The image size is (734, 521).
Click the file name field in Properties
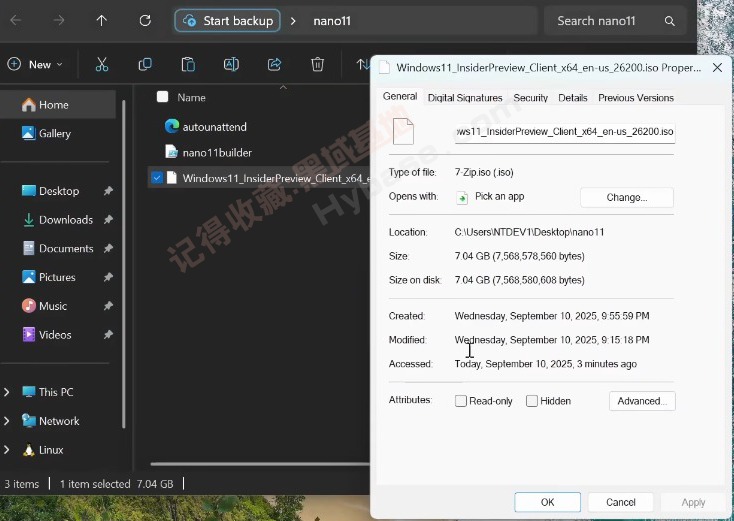[x=565, y=132]
